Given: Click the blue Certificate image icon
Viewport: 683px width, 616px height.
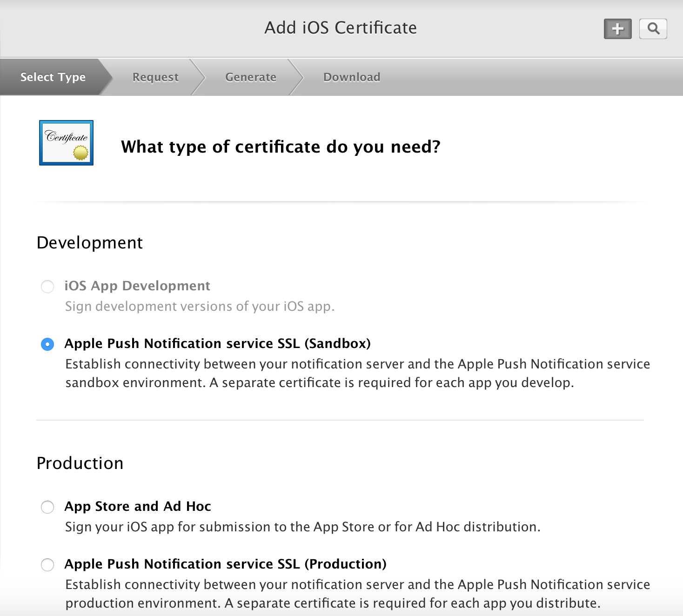Looking at the screenshot, I should point(66,143).
